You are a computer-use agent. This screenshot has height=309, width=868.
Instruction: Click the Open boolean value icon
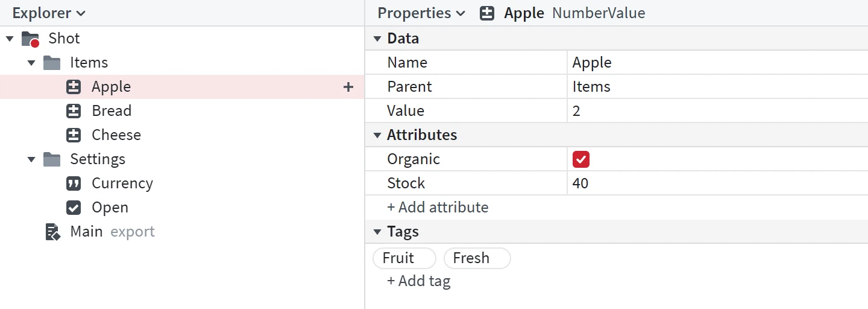click(74, 208)
